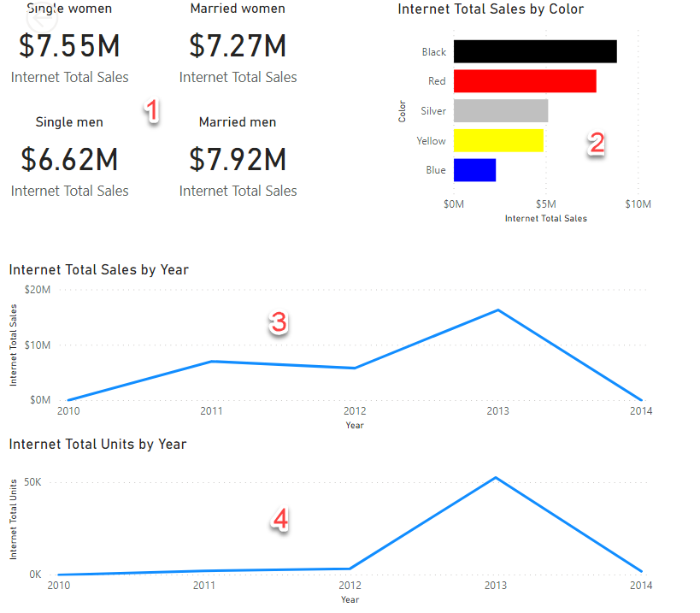Viewport: 700px width, 613px height.
Task: Click the faint back arrow circle icon
Action: coord(42,18)
